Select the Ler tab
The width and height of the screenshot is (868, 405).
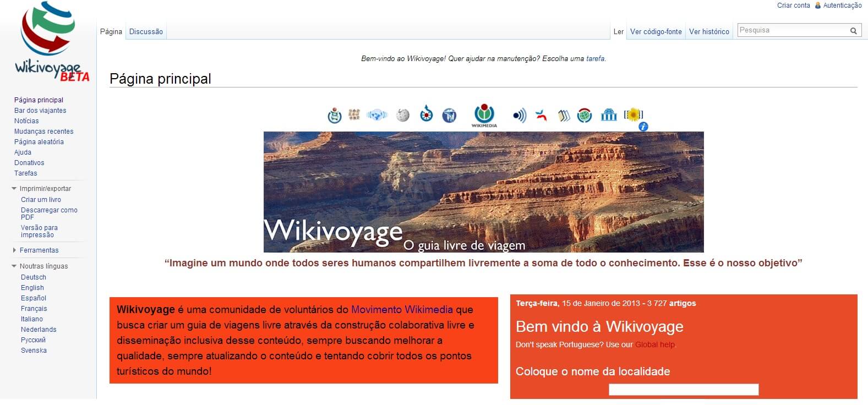tap(619, 31)
